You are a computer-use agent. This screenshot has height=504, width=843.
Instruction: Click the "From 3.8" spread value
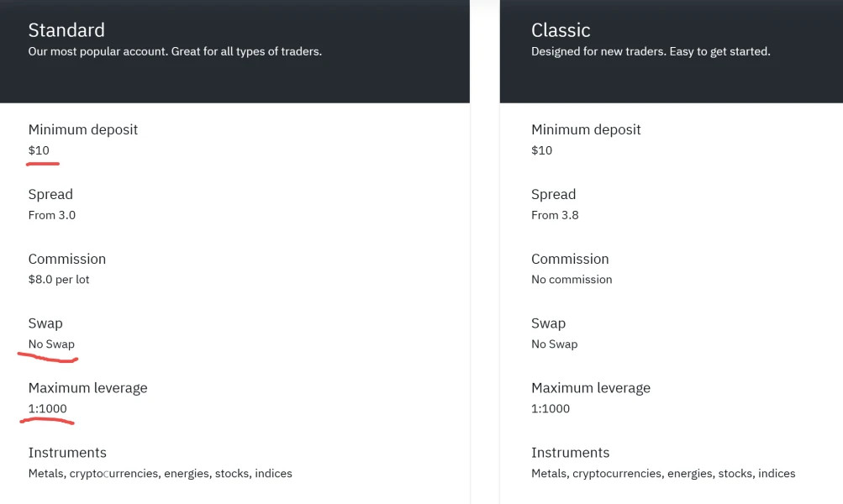[555, 215]
